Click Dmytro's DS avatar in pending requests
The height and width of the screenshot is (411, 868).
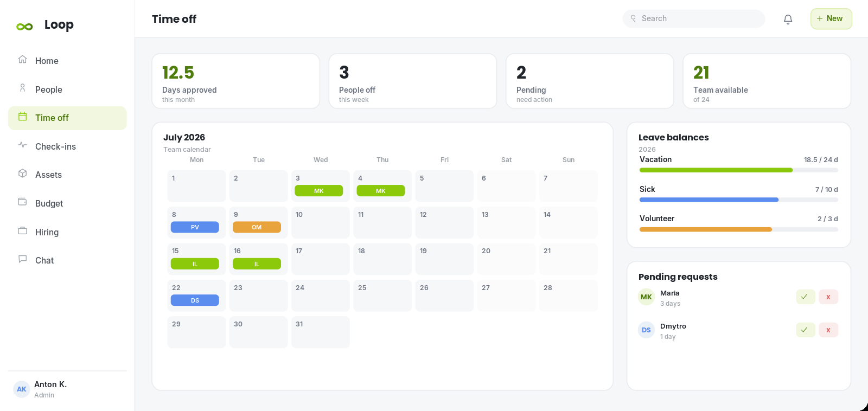(646, 330)
